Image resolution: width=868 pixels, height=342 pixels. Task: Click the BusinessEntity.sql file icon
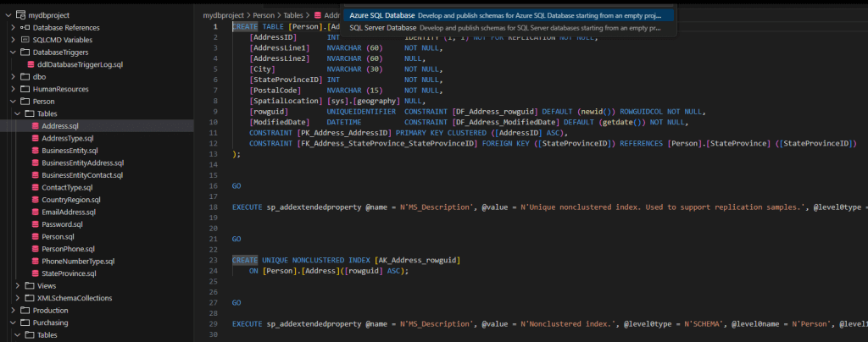(x=35, y=151)
